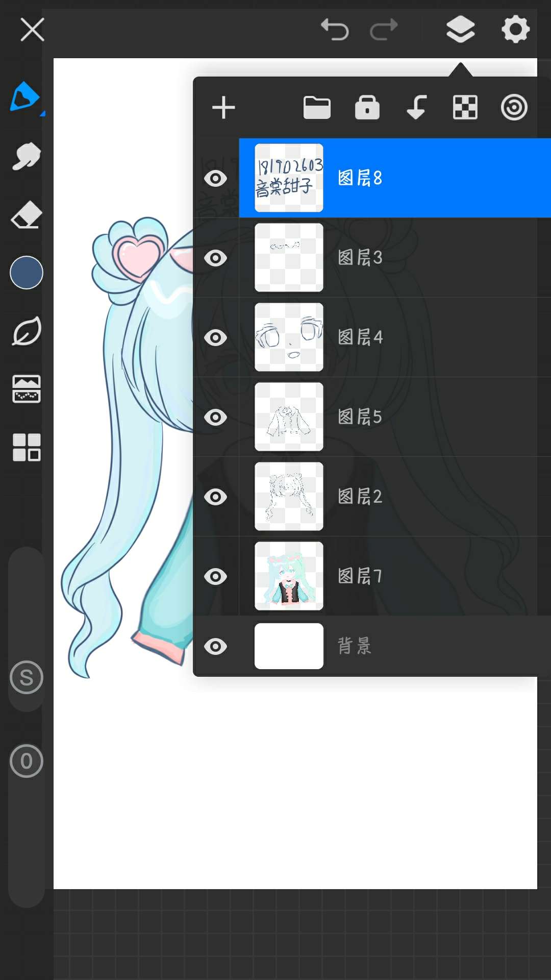Viewport: 551px width, 980px height.
Task: Open the settings gear menu
Action: 515,30
